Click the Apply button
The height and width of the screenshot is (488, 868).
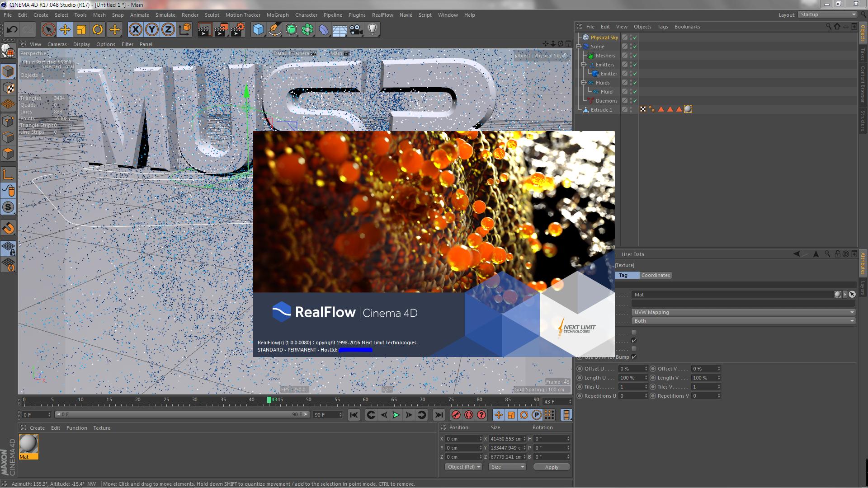[x=552, y=467]
